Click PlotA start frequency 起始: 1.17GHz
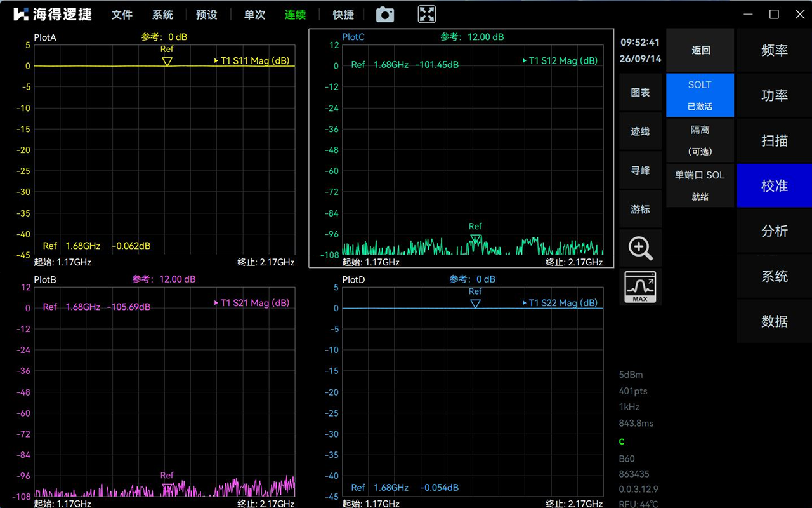The image size is (812, 508). click(62, 262)
